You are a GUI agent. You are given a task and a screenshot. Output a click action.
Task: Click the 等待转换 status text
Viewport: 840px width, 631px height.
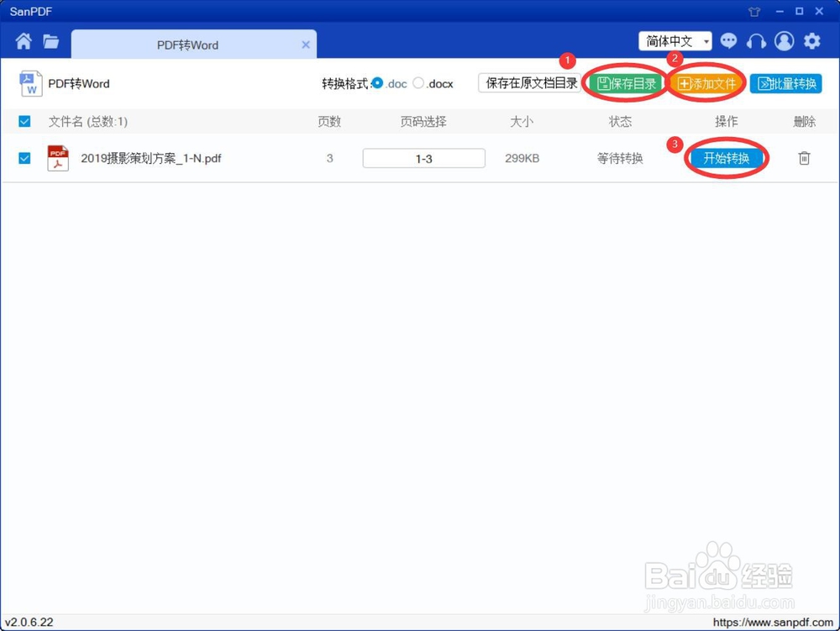(x=620, y=158)
